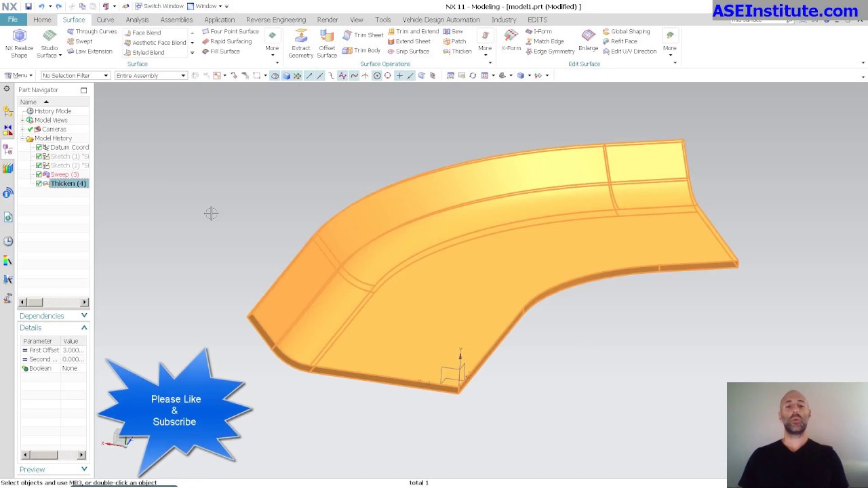Choose Trim Sheet command
This screenshot has width=868, height=488.
point(363,35)
